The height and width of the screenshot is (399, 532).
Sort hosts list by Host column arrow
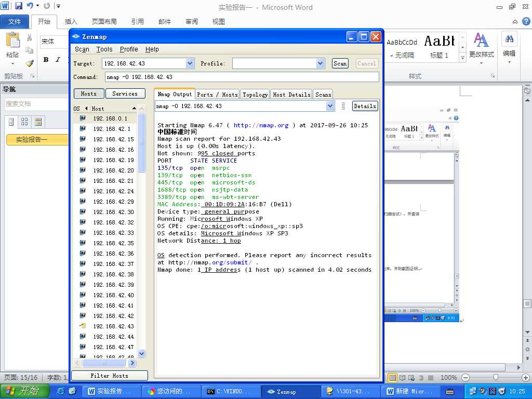134,109
